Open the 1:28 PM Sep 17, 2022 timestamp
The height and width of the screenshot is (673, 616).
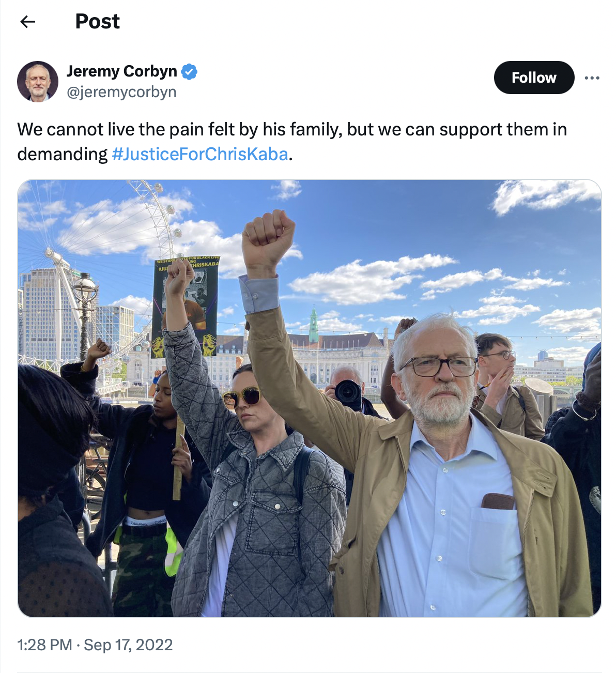point(95,645)
